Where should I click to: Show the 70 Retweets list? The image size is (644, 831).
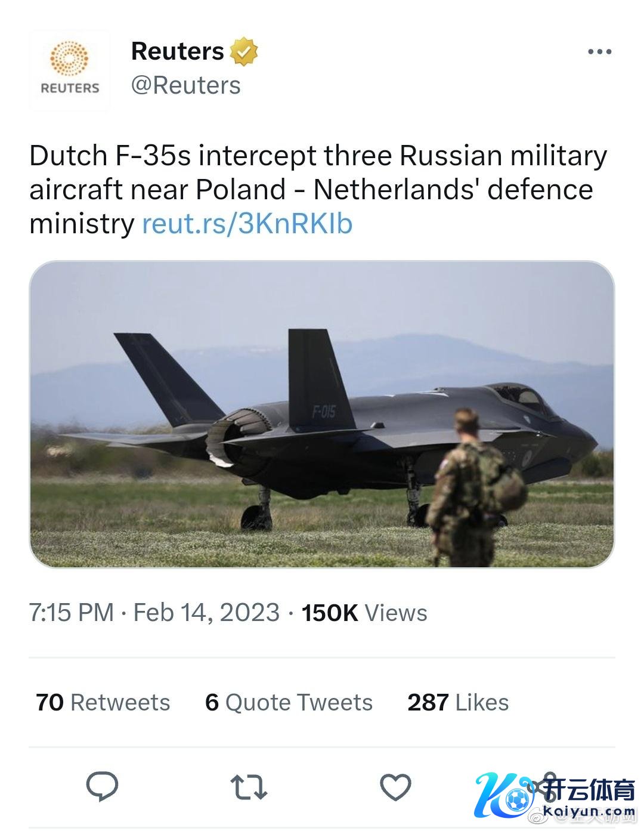tap(103, 702)
